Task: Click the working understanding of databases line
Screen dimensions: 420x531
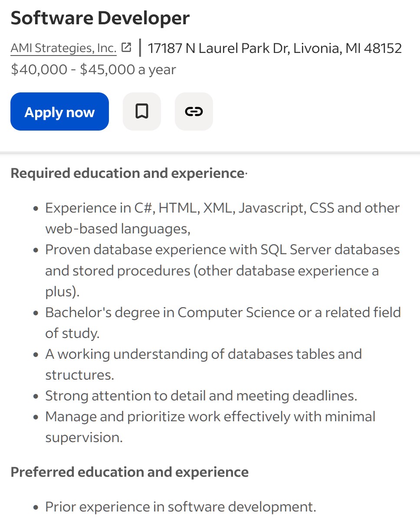Action: point(203,354)
